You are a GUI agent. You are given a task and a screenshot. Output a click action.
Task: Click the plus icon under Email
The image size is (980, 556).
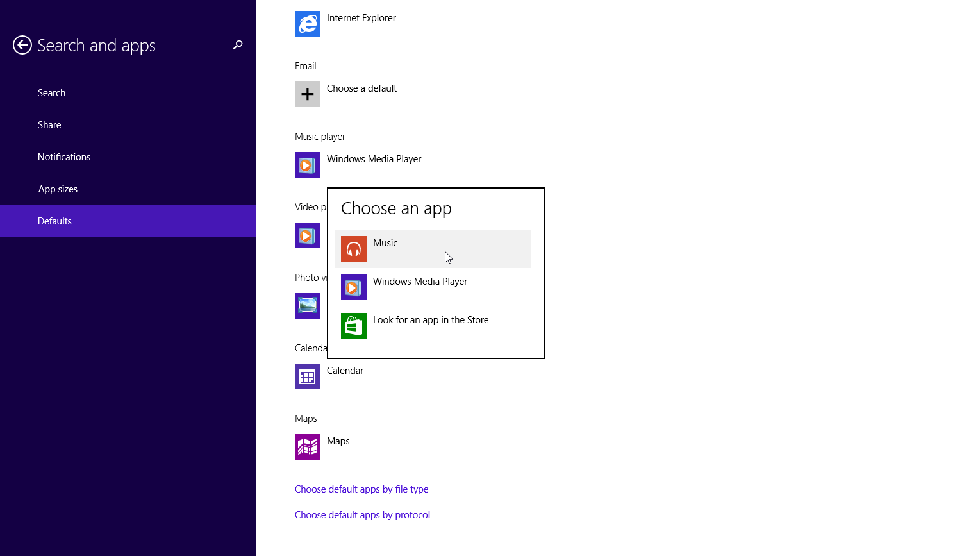point(308,94)
